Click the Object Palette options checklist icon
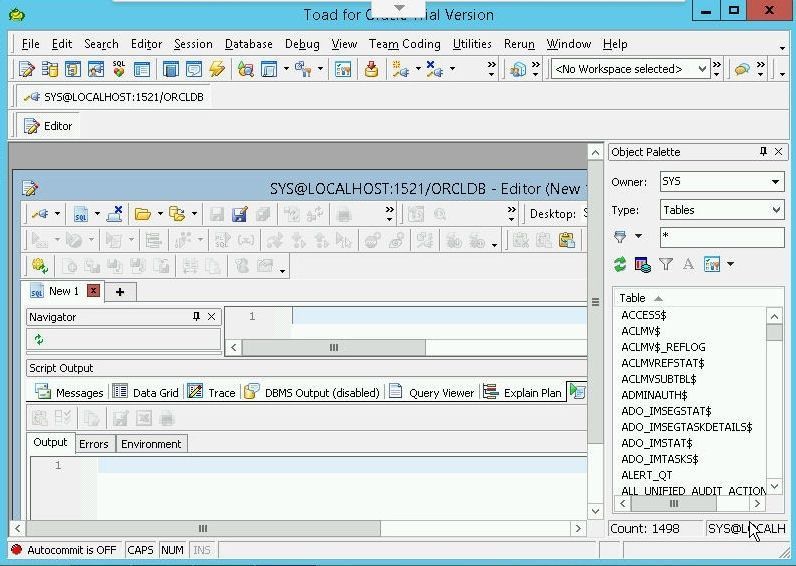The width and height of the screenshot is (796, 566). [x=712, y=264]
